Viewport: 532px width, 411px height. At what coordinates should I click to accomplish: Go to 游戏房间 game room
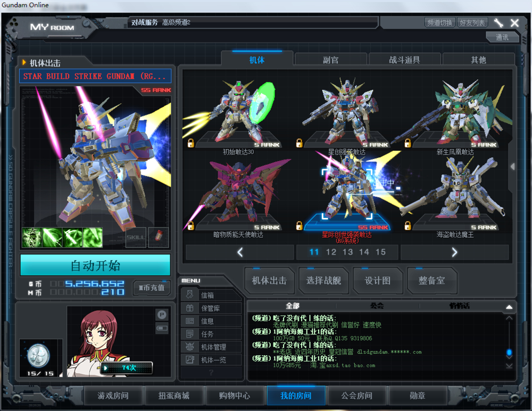(x=113, y=396)
